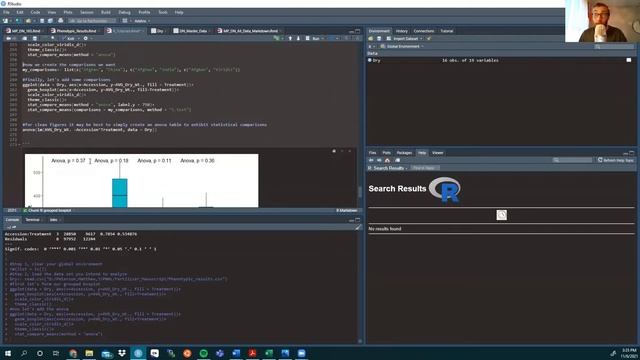Focus the Help search field
The width and height of the screenshot is (640, 360).
pos(572,160)
